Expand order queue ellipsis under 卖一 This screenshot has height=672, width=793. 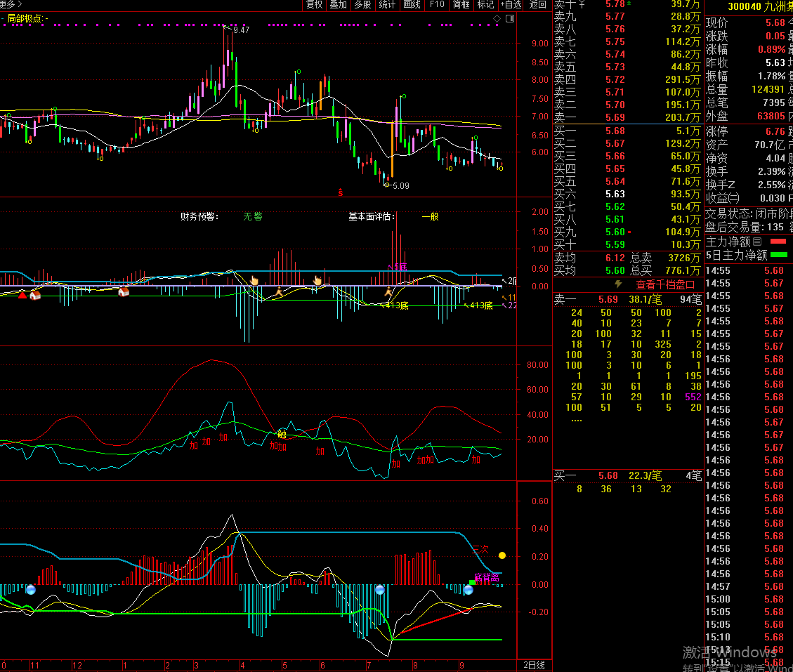(577, 420)
